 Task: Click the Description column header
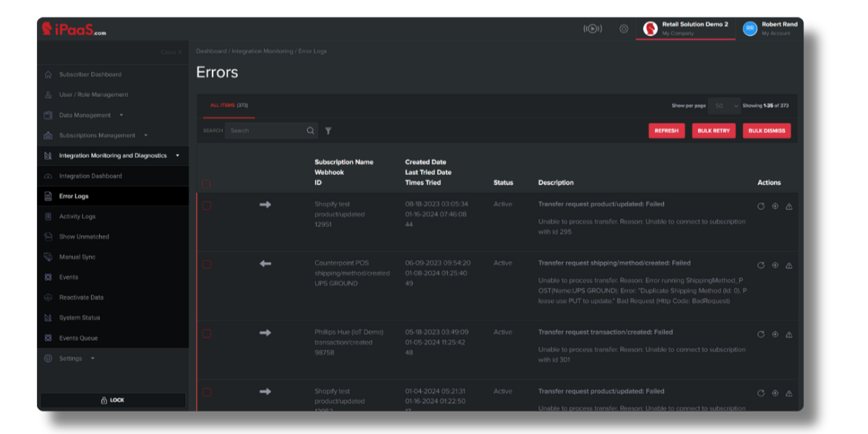[556, 182]
